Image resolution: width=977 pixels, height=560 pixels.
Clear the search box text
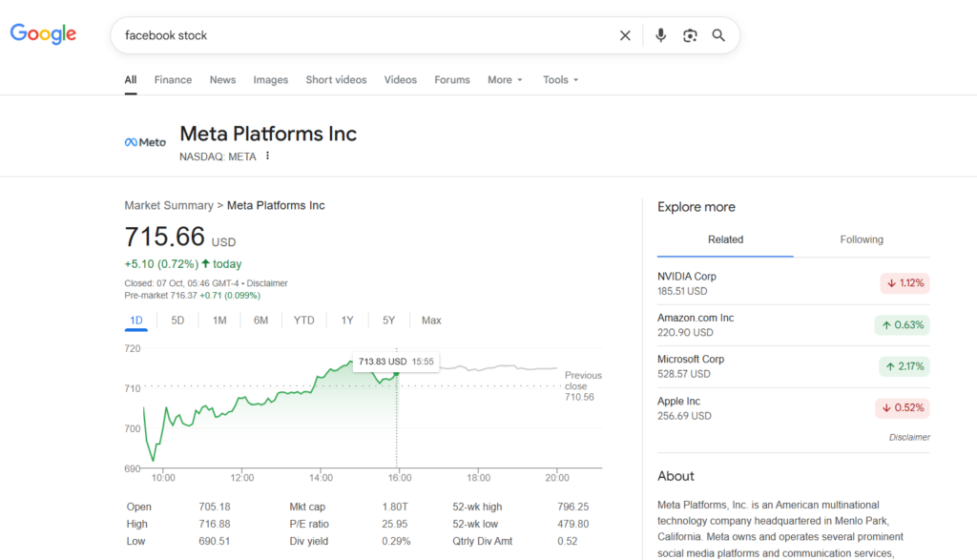tap(625, 35)
